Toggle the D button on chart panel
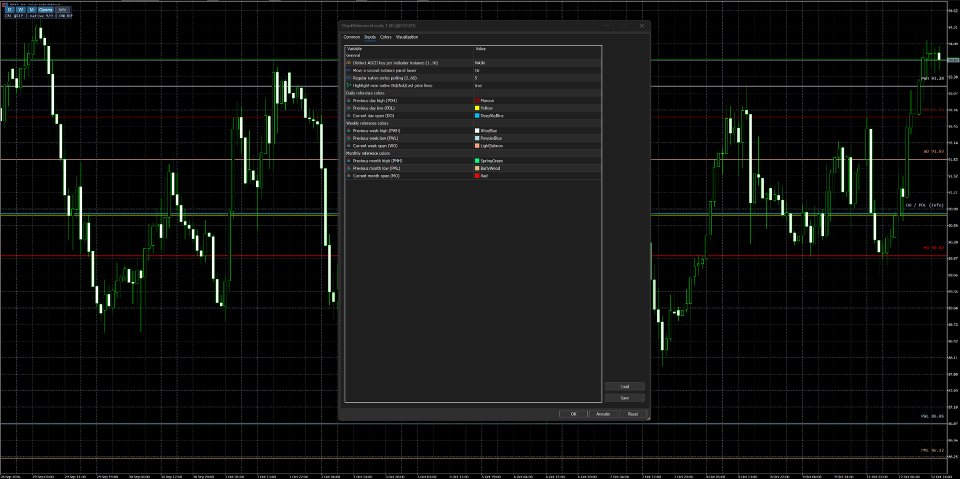The image size is (960, 479). point(9,10)
